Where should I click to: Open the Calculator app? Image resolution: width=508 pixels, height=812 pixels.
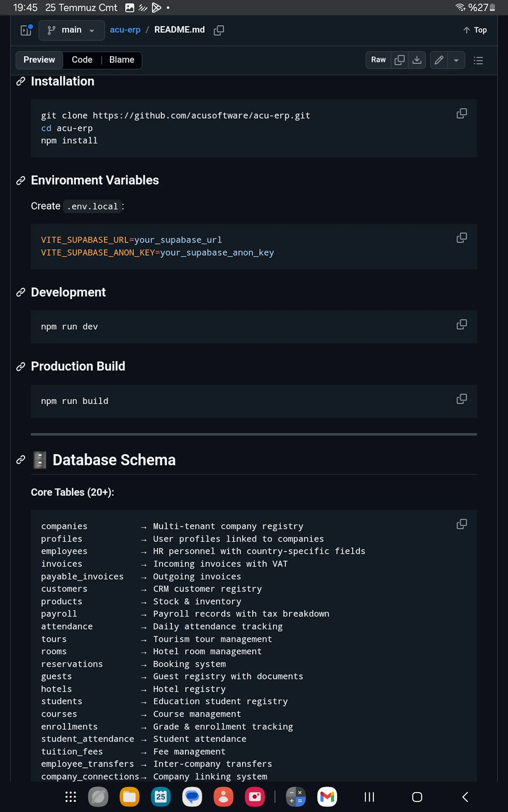click(x=296, y=797)
